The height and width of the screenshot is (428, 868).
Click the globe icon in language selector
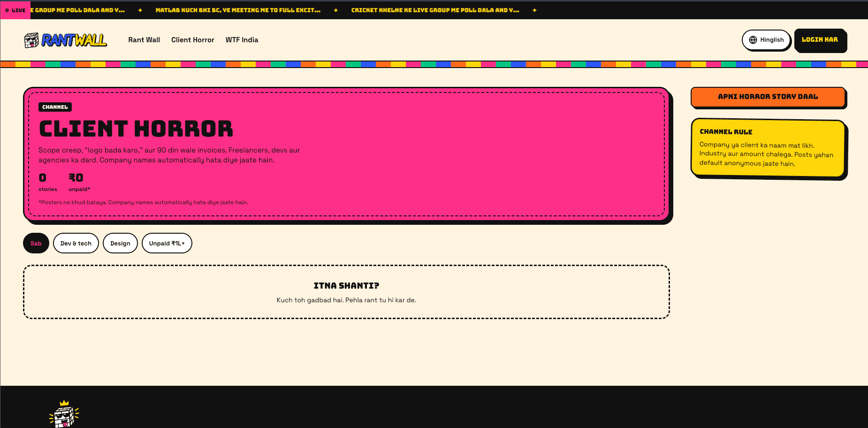point(753,40)
